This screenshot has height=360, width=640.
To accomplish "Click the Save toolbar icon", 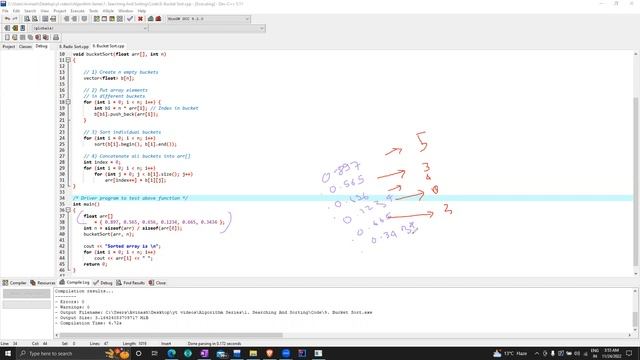I will 22,37.
